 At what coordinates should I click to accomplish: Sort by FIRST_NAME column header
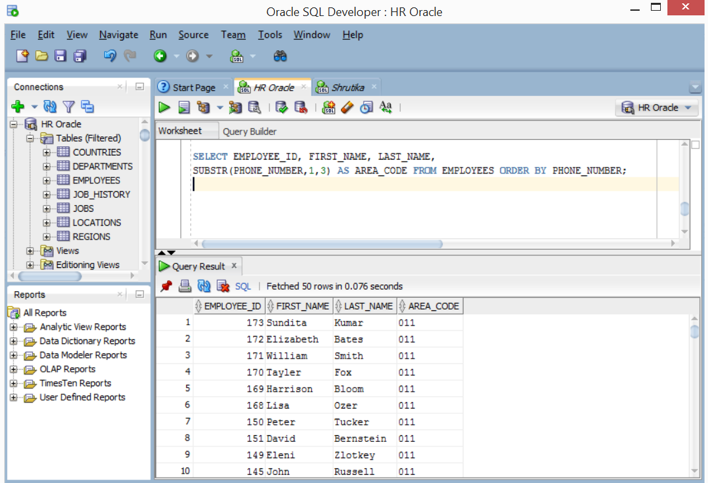coord(299,306)
